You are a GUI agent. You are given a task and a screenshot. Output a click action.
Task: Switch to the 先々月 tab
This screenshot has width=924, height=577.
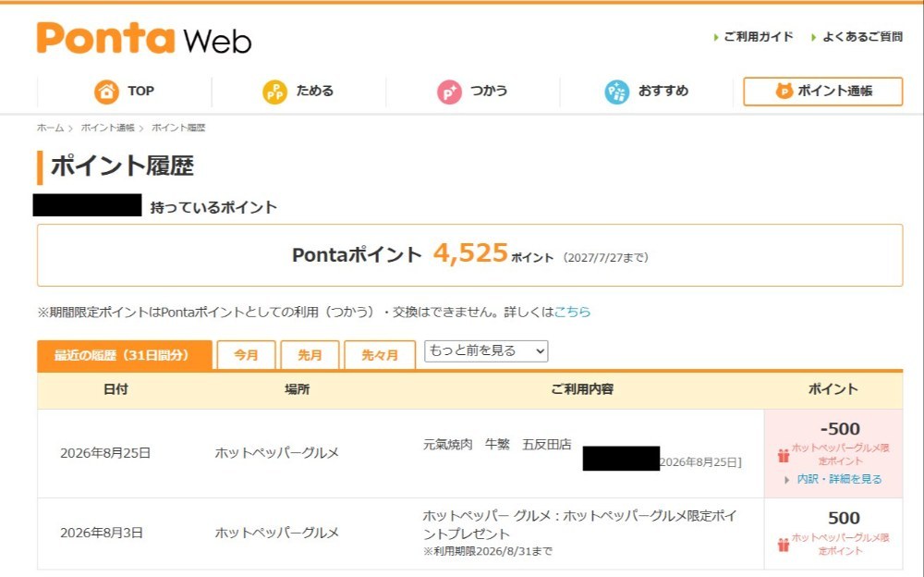(380, 355)
